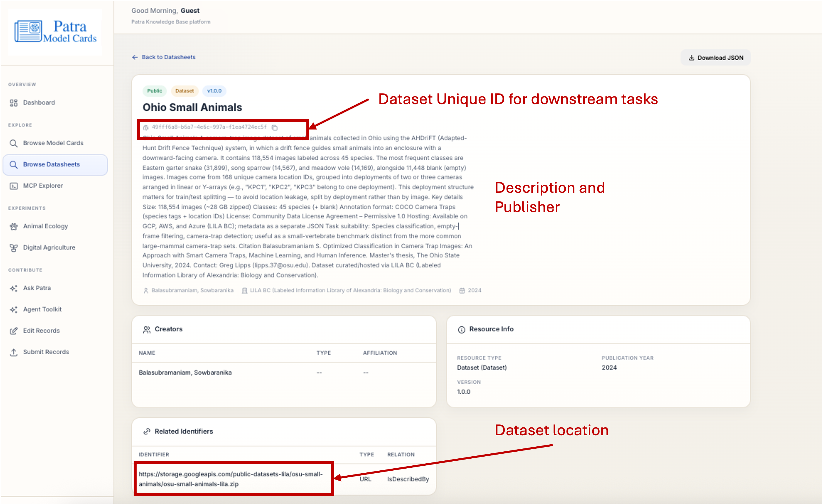This screenshot has height=504, width=822.
Task: Click the Patra Model Cards logo
Action: click(55, 32)
